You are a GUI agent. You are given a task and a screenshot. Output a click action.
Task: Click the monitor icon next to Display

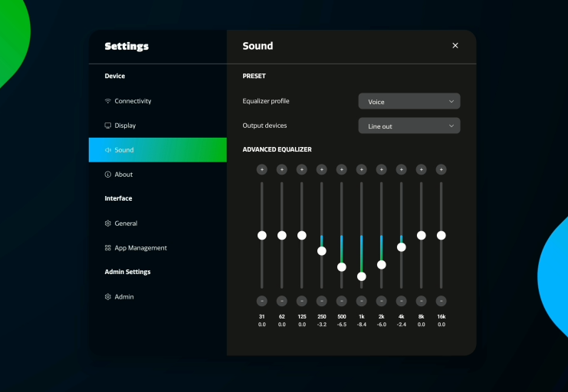point(107,126)
